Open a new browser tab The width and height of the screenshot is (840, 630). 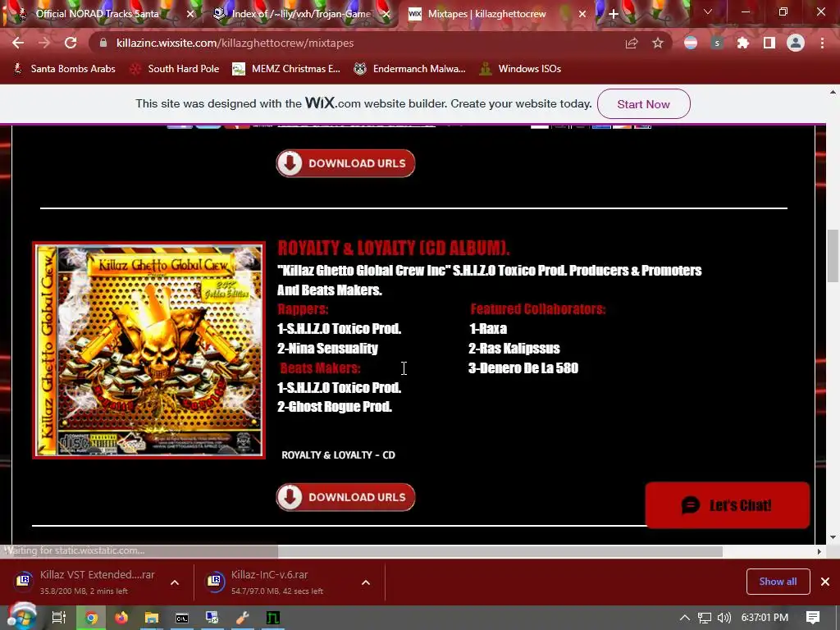(x=614, y=14)
